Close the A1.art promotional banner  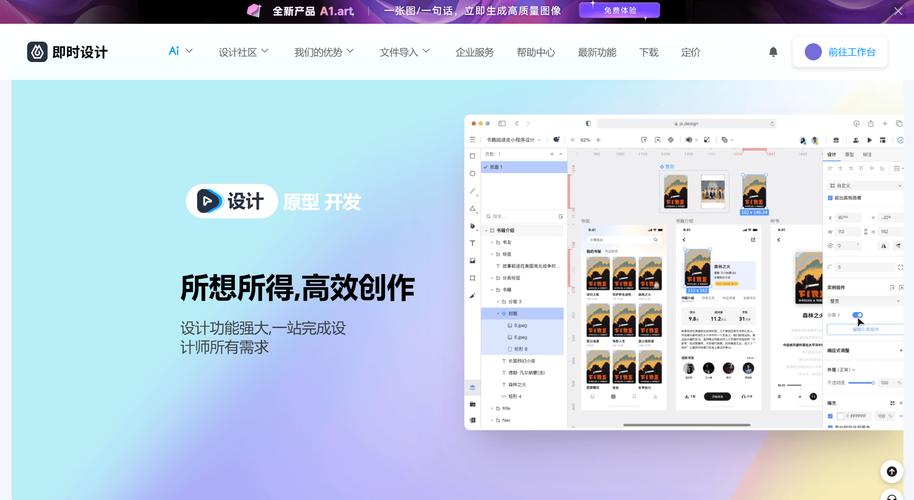coord(898,11)
